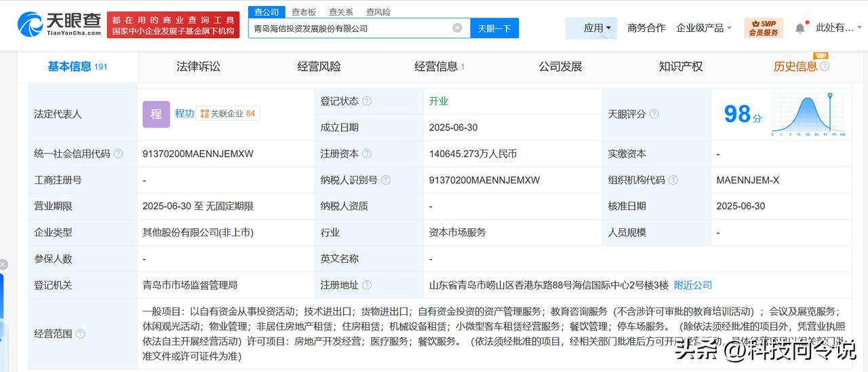Click the score distribution chart
Screen dimensions: 868x372
click(808, 114)
